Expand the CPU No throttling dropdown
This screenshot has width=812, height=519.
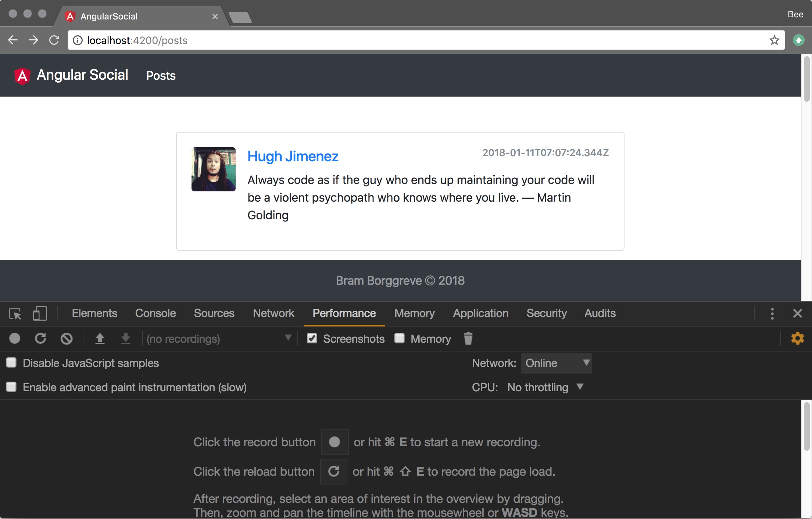click(x=545, y=388)
